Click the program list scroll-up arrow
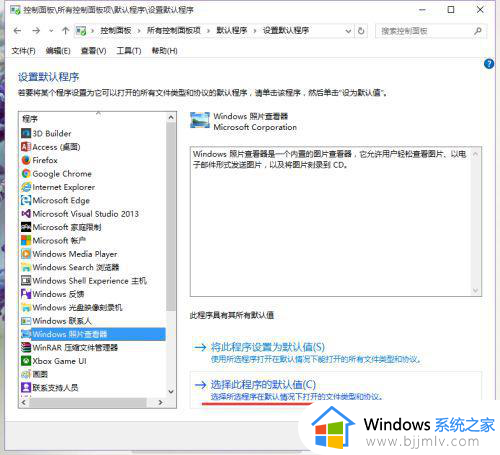Viewport: 500px width, 455px height. click(171, 117)
